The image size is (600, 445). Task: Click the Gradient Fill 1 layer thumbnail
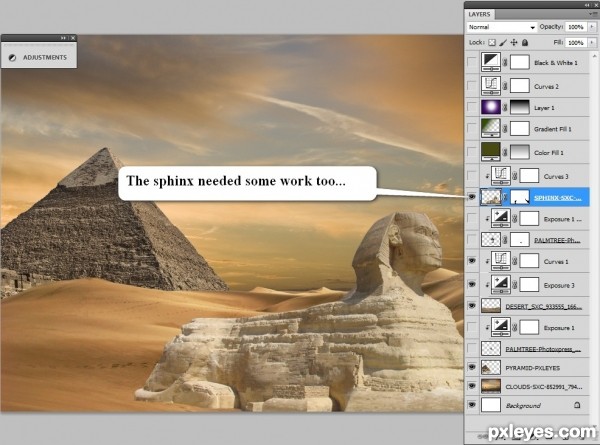point(491,129)
